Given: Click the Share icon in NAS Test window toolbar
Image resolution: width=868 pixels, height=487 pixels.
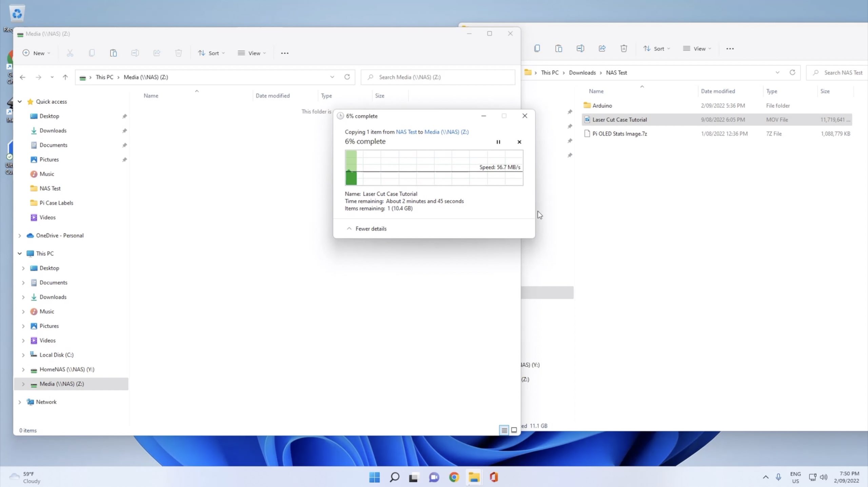Looking at the screenshot, I should 602,48.
